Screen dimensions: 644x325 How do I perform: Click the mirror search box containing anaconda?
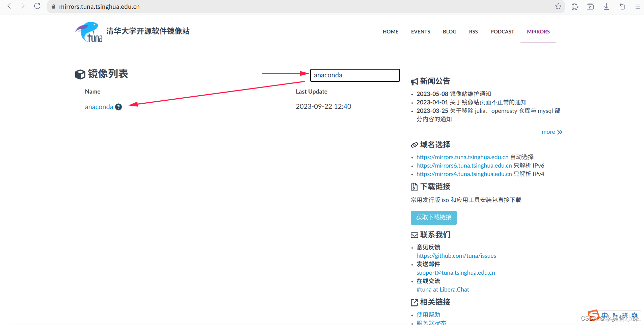[x=355, y=75]
